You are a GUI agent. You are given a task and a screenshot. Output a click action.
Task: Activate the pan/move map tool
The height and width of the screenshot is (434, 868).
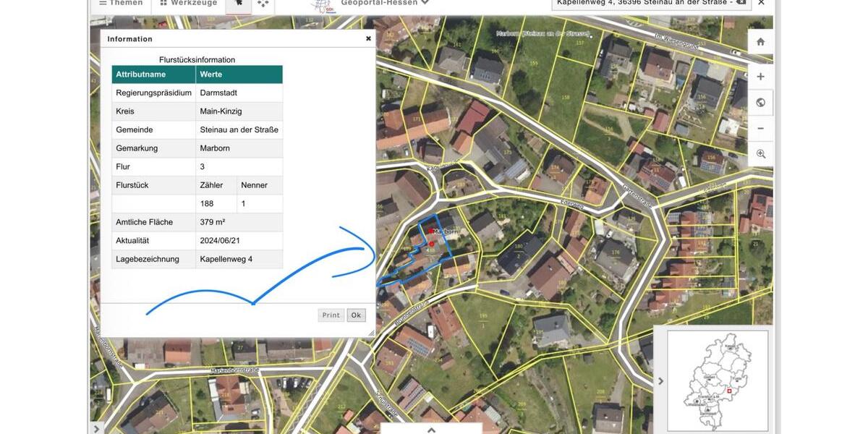263,4
